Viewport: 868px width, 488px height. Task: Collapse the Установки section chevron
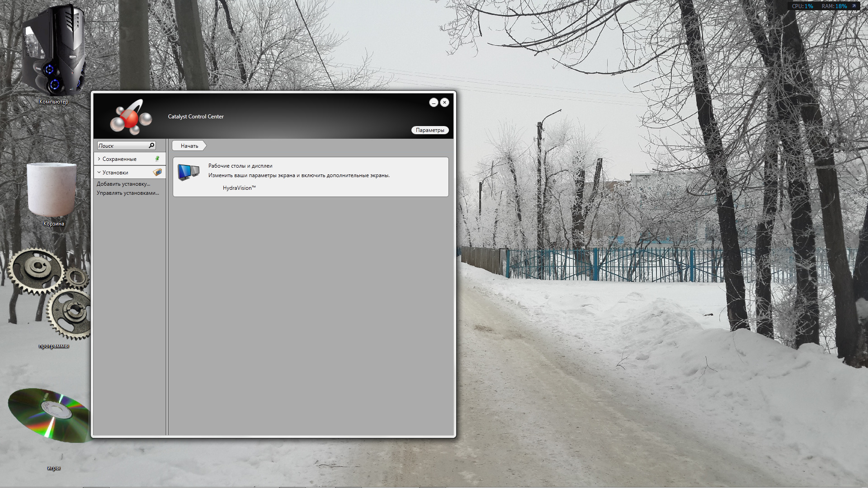click(99, 172)
